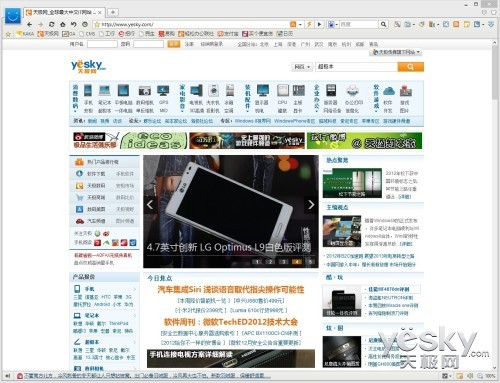Jump to carousel slide 1

[257, 262]
